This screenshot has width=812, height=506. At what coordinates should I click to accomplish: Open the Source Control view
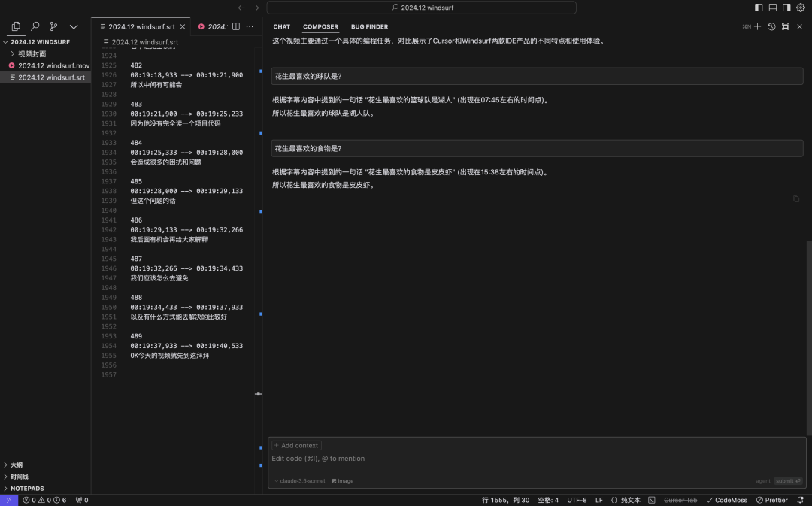click(53, 26)
